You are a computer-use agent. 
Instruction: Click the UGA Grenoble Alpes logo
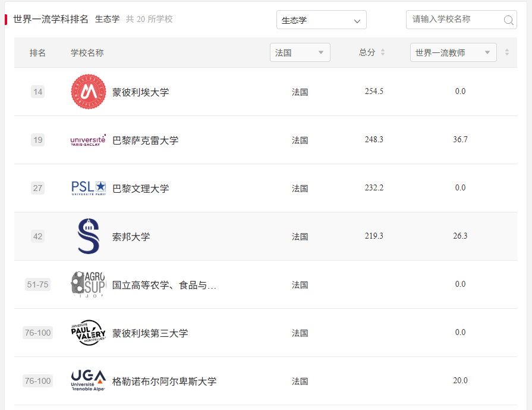click(87, 380)
